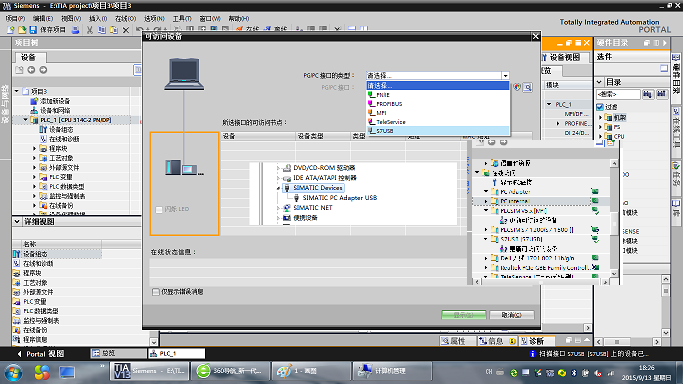Viewport: 683px width, 384px height.
Task: Expand the 外部源文件 folder in project tree
Action: 34,168
